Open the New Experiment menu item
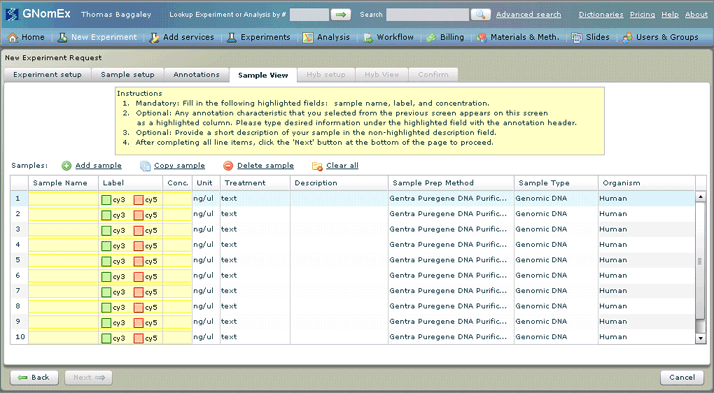This screenshot has height=393, width=714. (x=97, y=37)
